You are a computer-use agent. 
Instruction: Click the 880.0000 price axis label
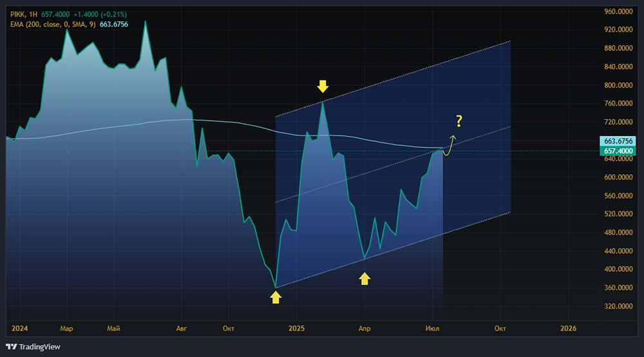(x=618, y=48)
